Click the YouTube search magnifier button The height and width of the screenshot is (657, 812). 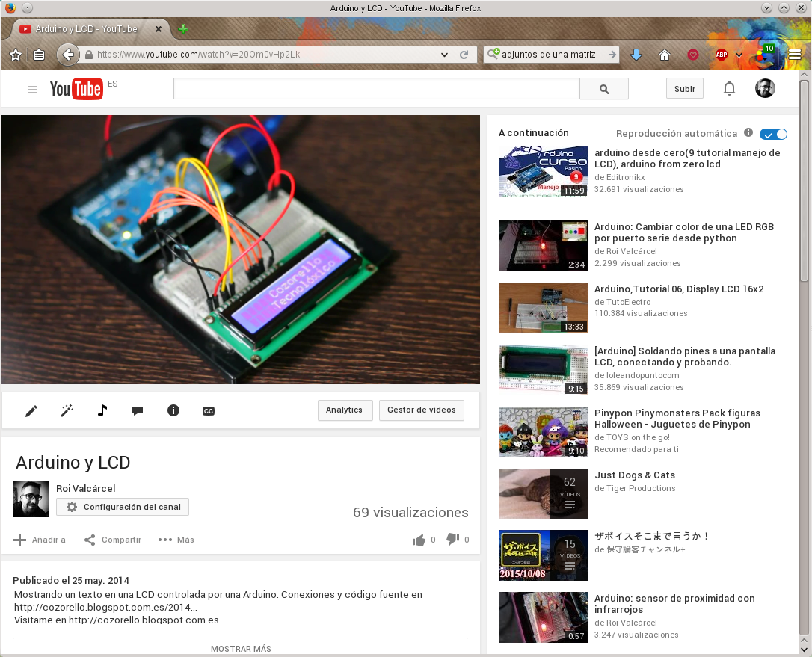(x=604, y=88)
